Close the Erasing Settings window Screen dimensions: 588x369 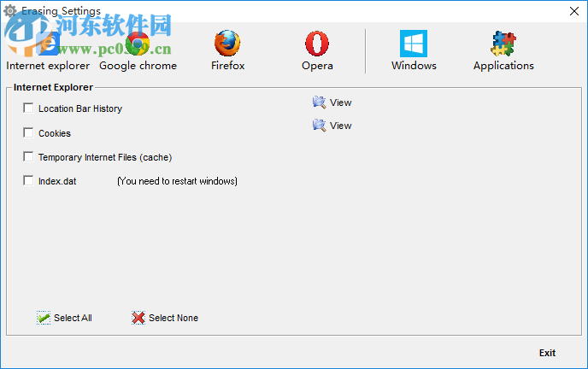tap(573, 11)
